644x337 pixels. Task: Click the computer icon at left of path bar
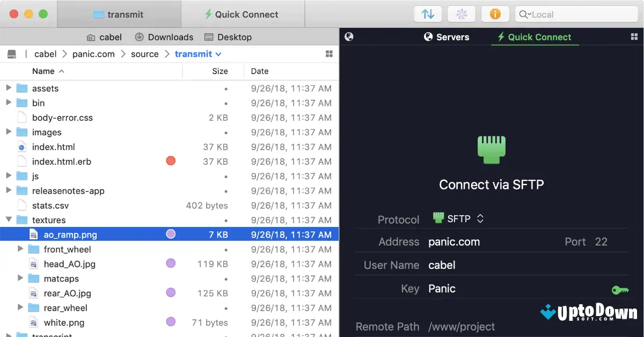[x=12, y=54]
